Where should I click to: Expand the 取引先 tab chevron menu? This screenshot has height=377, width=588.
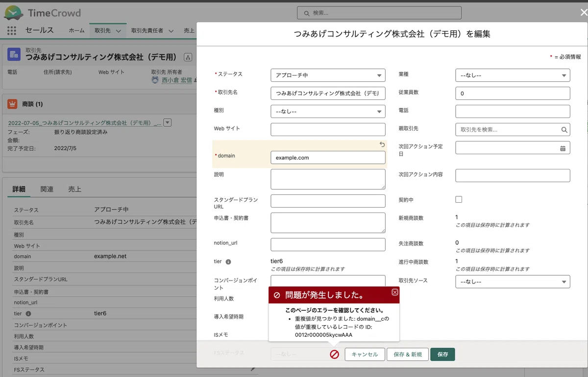point(118,31)
